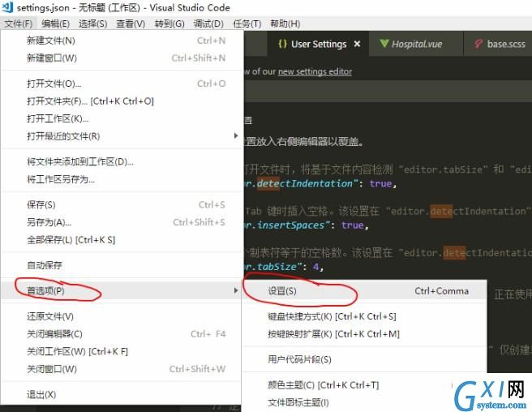Image resolution: width=532 pixels, height=412 pixels.
Task: Click editor.detectIndentation setting line
Action: click(320, 183)
